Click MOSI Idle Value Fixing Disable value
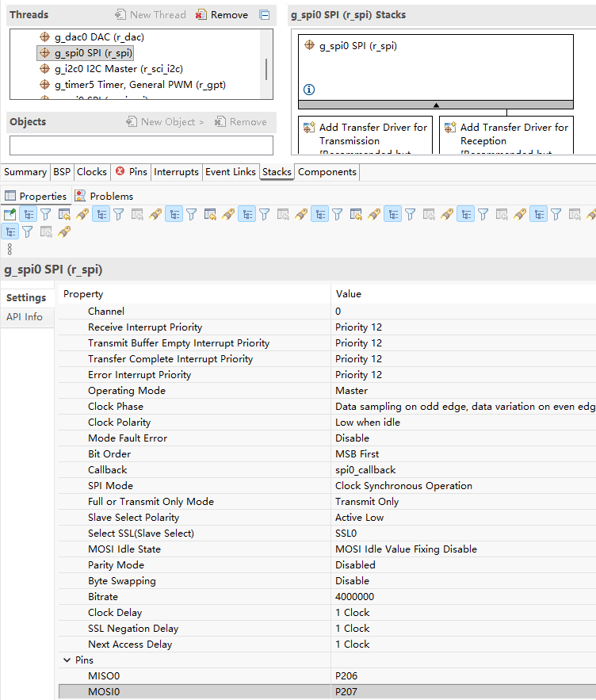Screen dimensions: 596x700 [464, 549]
